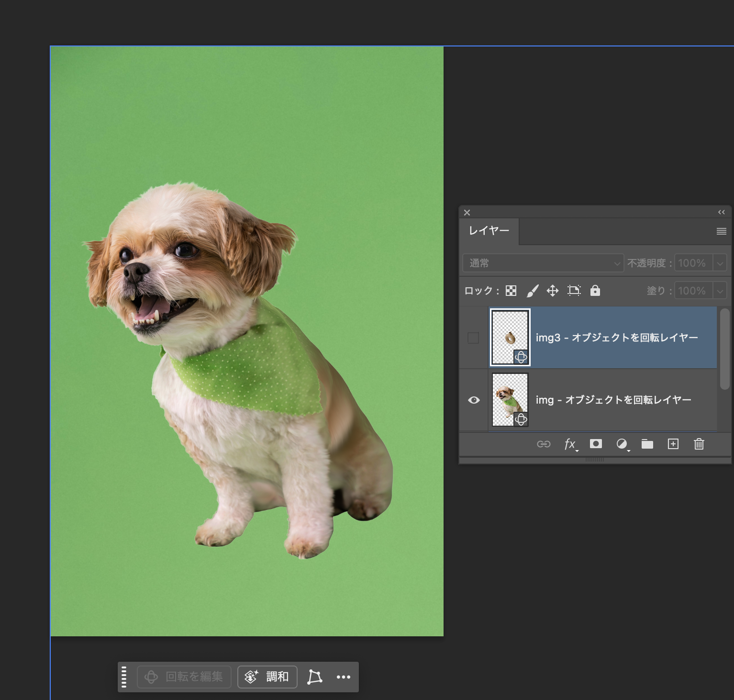
Task: Create a new layer group folder
Action: (x=647, y=444)
